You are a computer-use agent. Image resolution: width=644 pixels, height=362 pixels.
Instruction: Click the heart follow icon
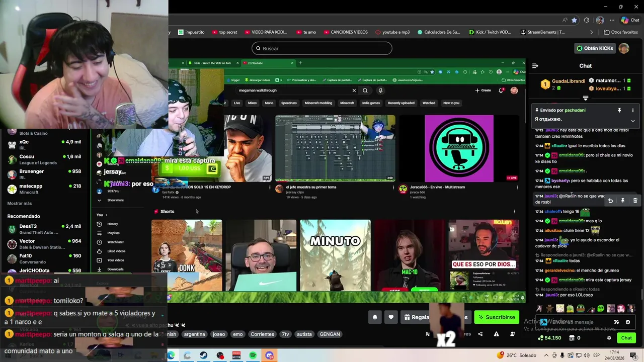point(391,317)
